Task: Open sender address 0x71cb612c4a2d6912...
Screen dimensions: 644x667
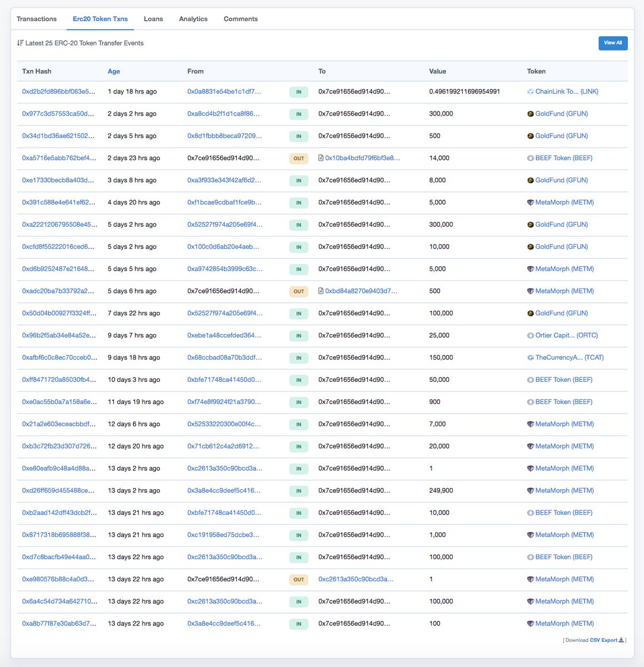Action: (224, 446)
